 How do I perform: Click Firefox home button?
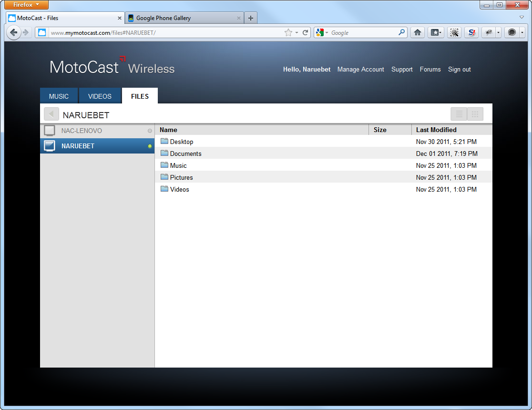click(x=418, y=32)
